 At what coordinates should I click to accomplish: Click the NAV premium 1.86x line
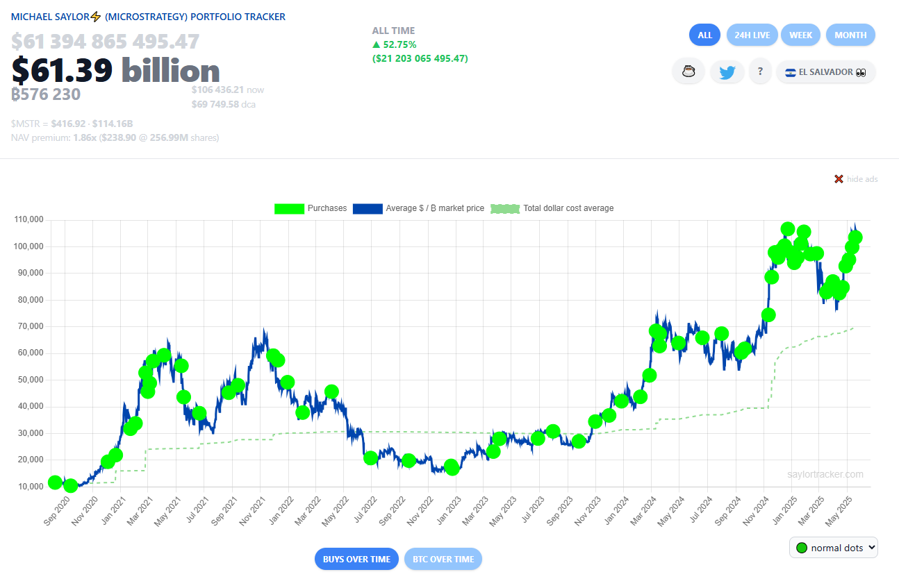(115, 137)
